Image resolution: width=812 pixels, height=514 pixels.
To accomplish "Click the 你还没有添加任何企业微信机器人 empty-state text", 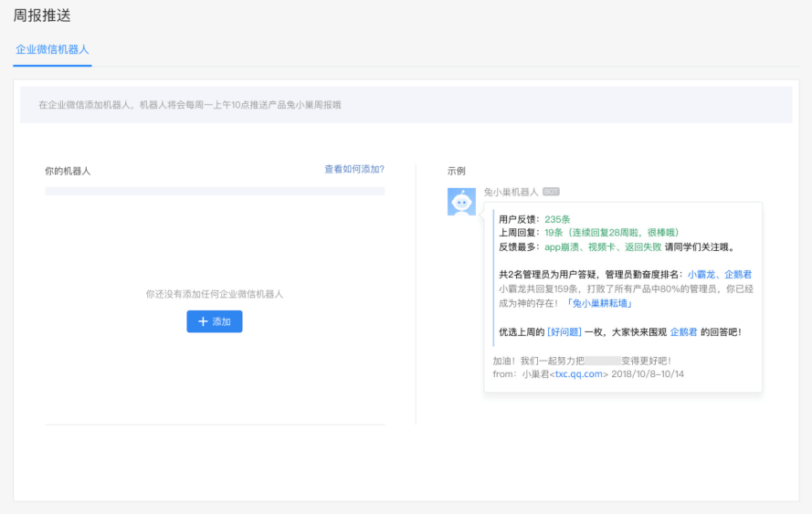I will (x=215, y=294).
